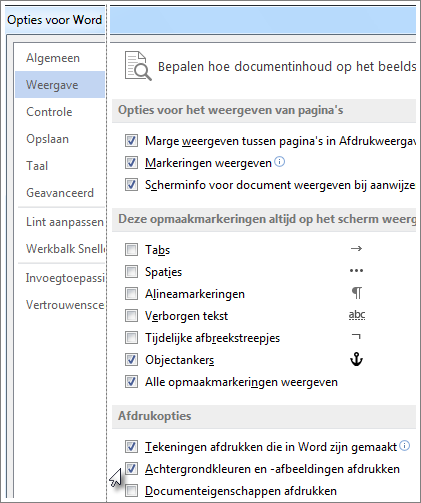Viewport: 421px width, 503px height.
Task: Click the object anchor symbol
Action: (356, 359)
